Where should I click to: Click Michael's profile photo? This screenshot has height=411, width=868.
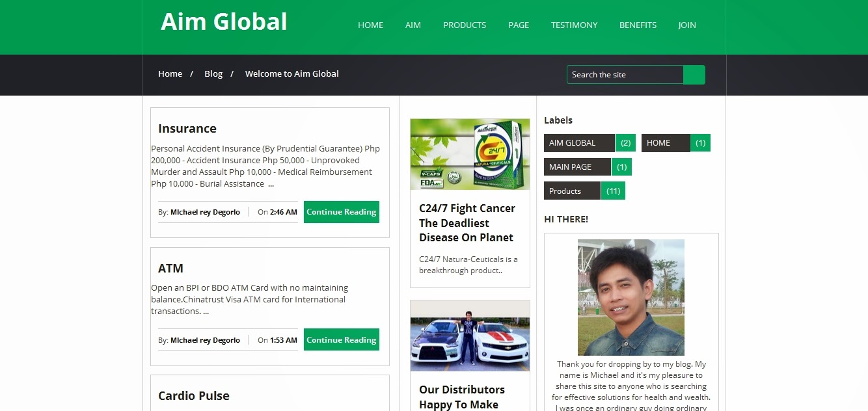tap(631, 297)
